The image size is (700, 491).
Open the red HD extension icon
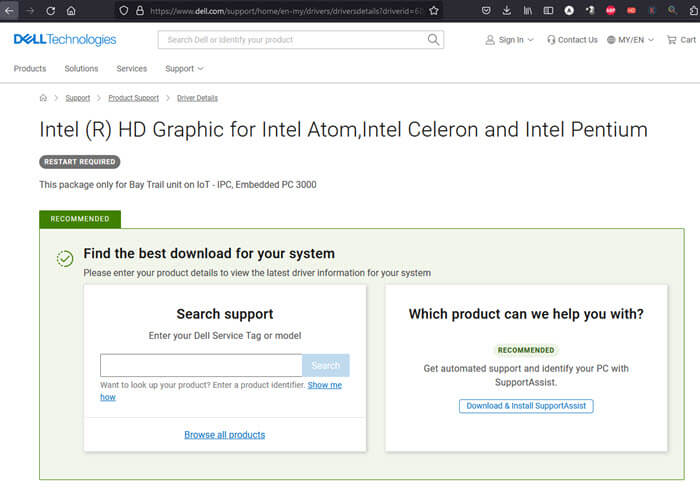pyautogui.click(x=631, y=11)
